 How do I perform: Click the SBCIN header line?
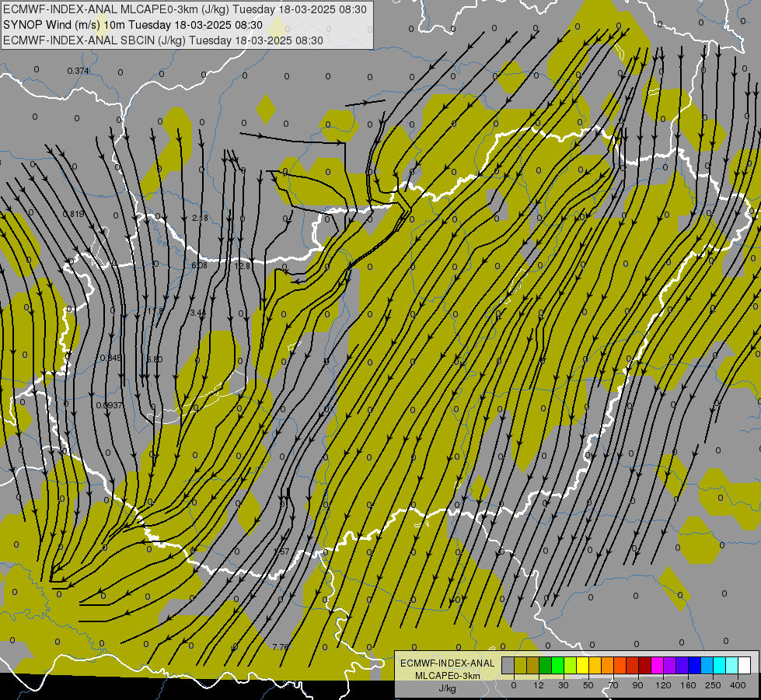pos(163,40)
